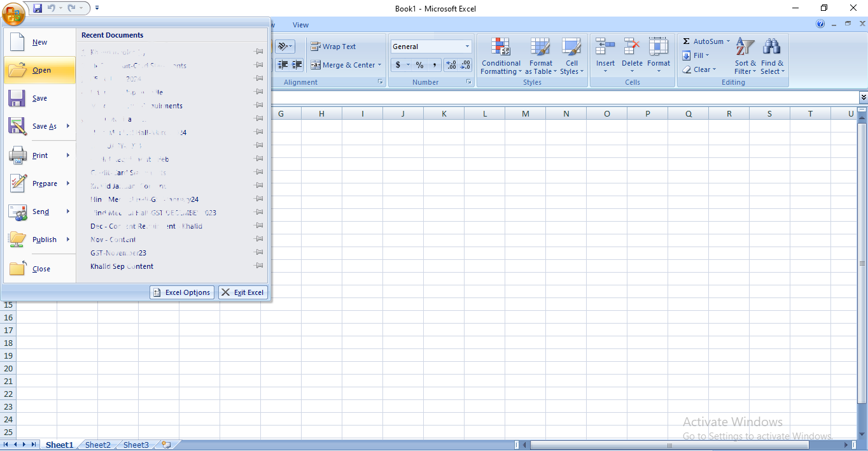Open the Format as Table gallery
Screen dimensions: 868x451
click(540, 56)
